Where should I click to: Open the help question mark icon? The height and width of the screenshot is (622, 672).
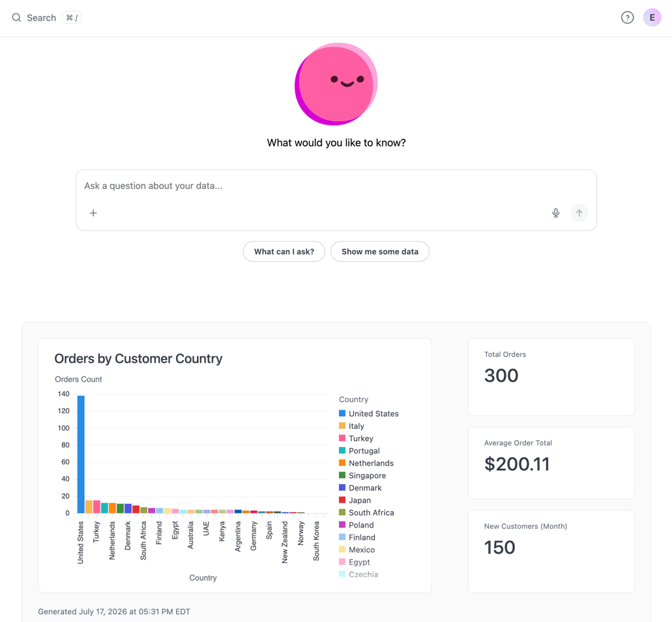(627, 18)
